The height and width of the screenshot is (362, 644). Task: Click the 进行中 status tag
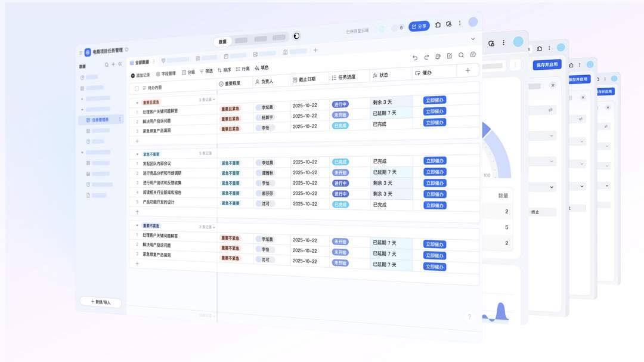340,103
